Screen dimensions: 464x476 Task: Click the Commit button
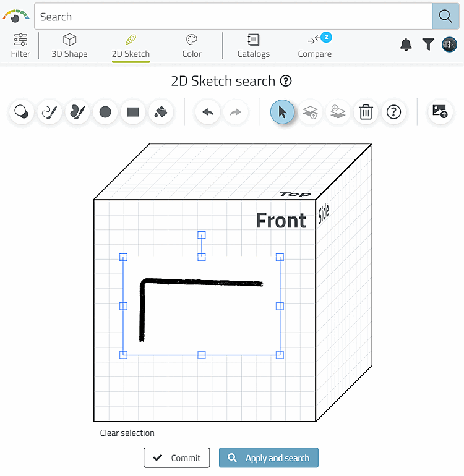[x=177, y=458]
